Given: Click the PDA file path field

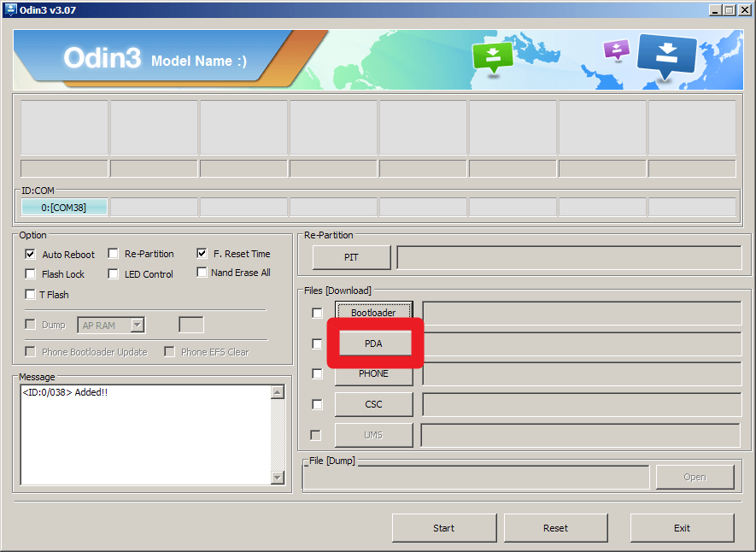Looking at the screenshot, I should tap(583, 344).
